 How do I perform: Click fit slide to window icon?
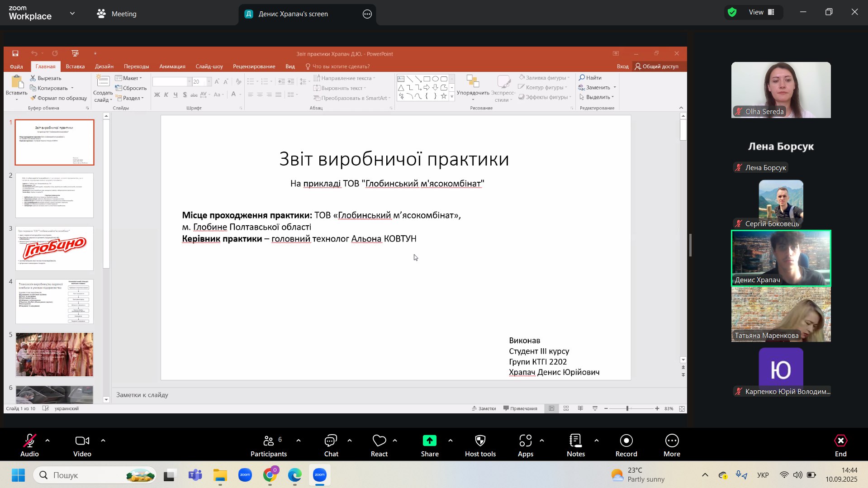(x=682, y=408)
